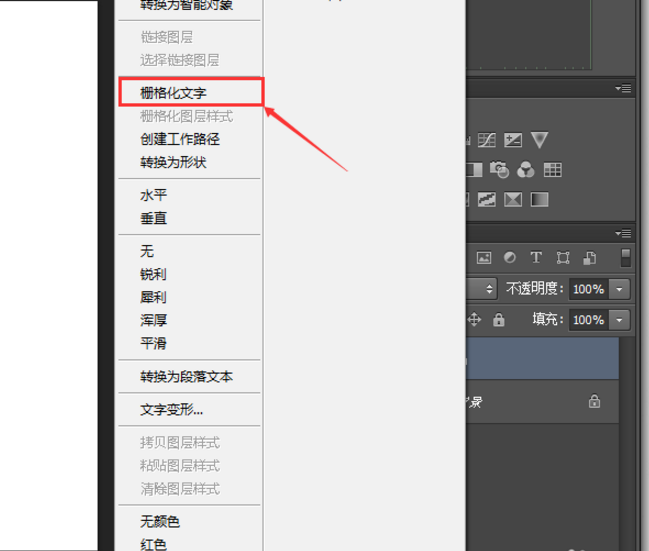Toggle lock position for the layer
The height and width of the screenshot is (551, 649).
click(474, 319)
